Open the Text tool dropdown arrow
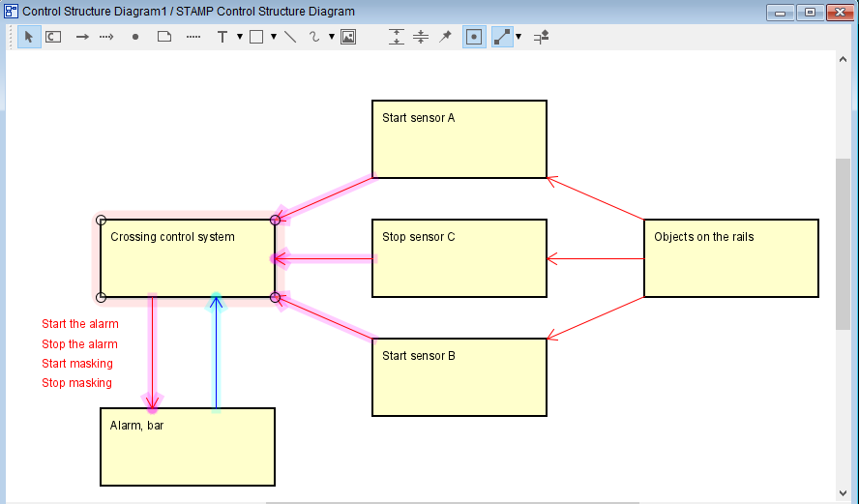The width and height of the screenshot is (859, 504). [239, 37]
